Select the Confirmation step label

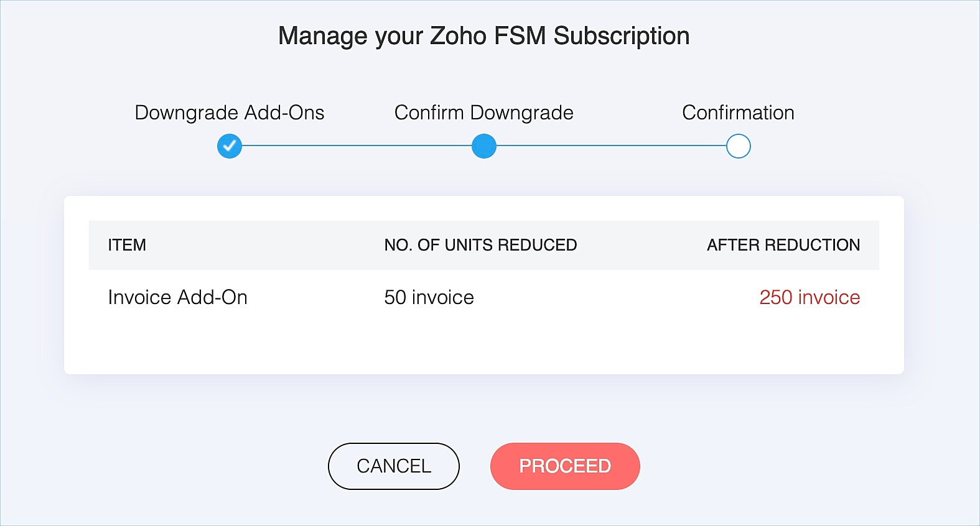pyautogui.click(x=738, y=113)
